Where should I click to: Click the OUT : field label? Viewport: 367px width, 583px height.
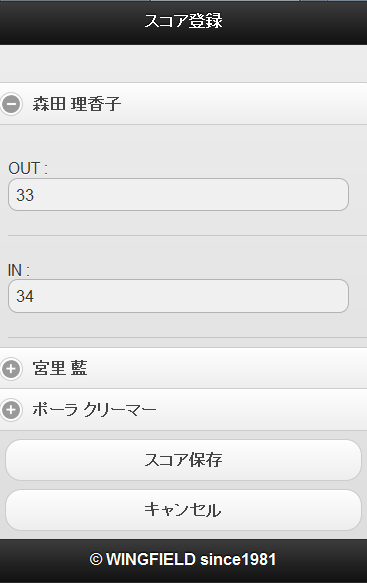click(x=28, y=168)
